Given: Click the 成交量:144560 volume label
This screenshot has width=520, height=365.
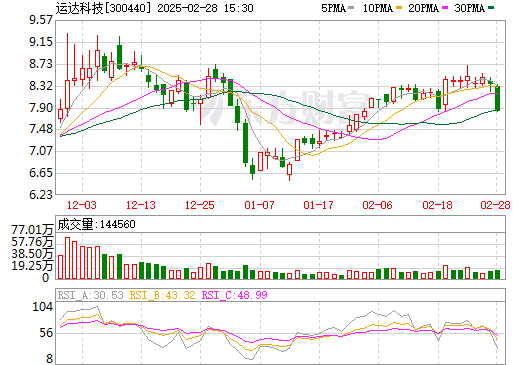Looking at the screenshot, I should click(x=96, y=224).
